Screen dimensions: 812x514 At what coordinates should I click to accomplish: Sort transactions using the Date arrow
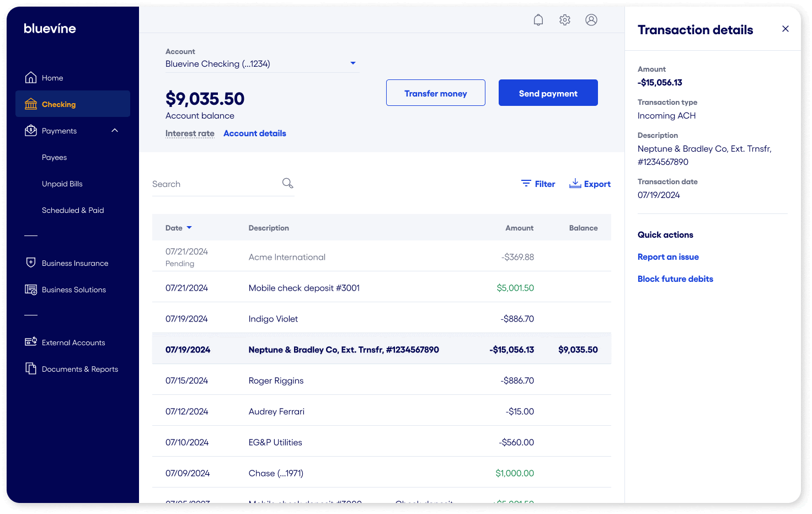pyautogui.click(x=189, y=228)
